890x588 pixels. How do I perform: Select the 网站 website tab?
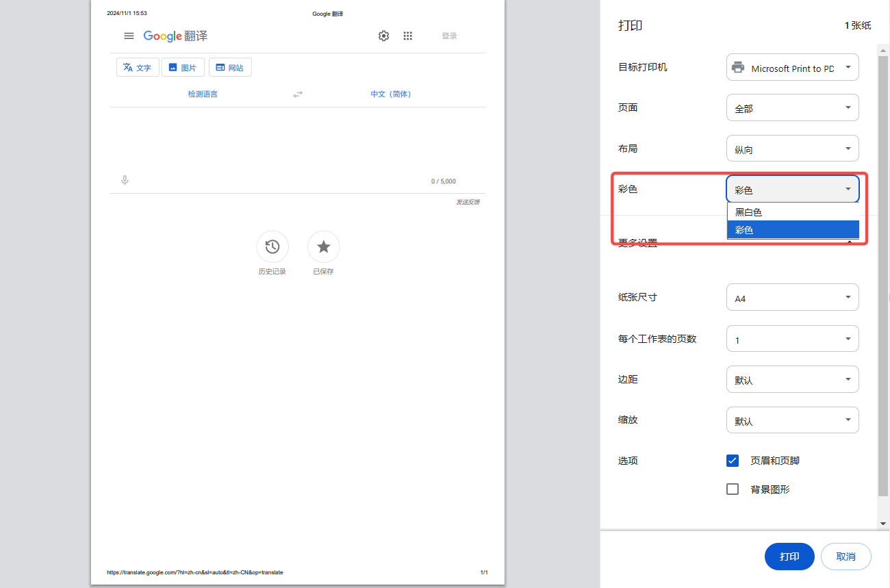[230, 67]
